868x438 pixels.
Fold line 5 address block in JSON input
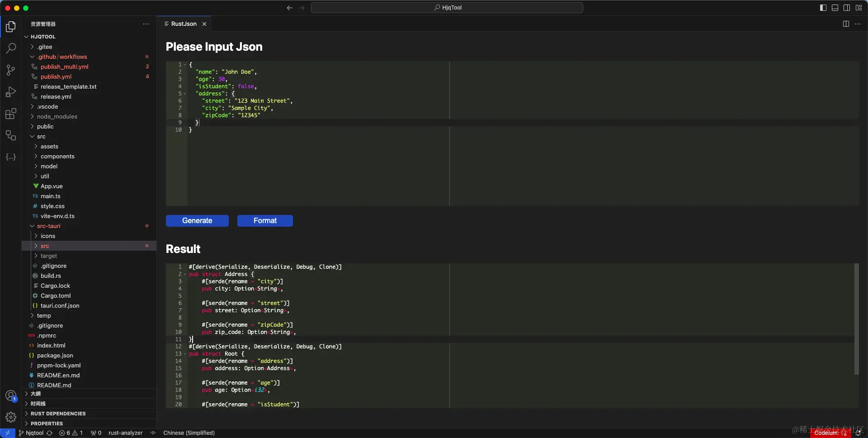184,94
